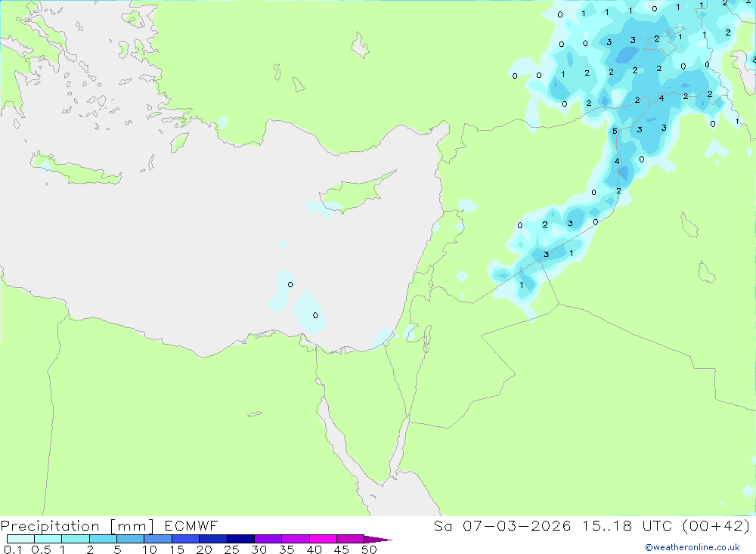
Task: Click the '50' legend scale label
Action: 369,549
